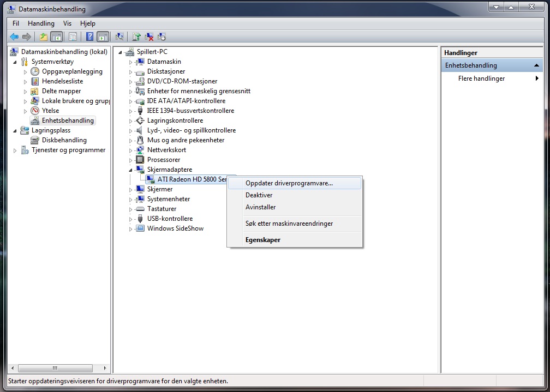Click the Ytelse performance icon
The height and width of the screenshot is (392, 550).
pos(35,111)
